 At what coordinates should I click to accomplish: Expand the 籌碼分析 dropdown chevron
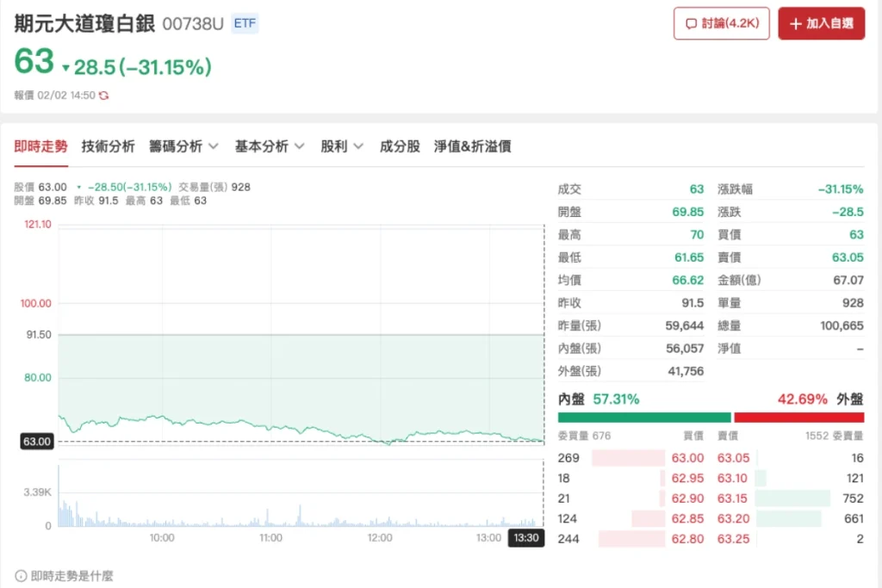(x=214, y=146)
